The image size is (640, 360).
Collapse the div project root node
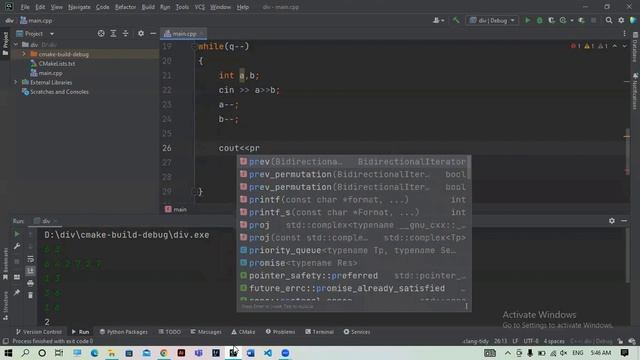point(16,44)
